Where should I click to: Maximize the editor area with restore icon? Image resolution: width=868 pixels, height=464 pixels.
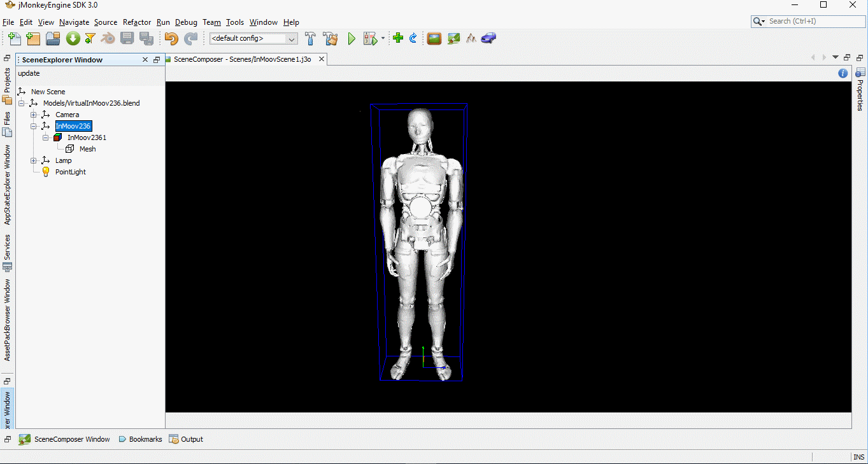click(847, 57)
